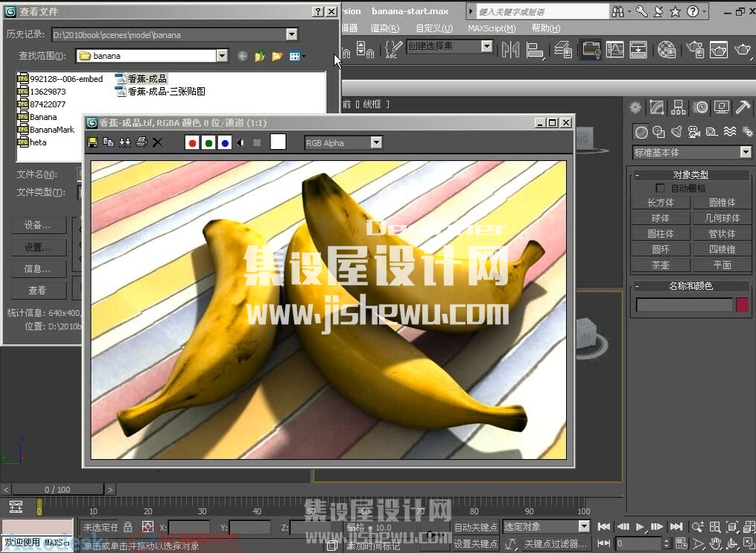Open the Layer Manager icon

[563, 49]
